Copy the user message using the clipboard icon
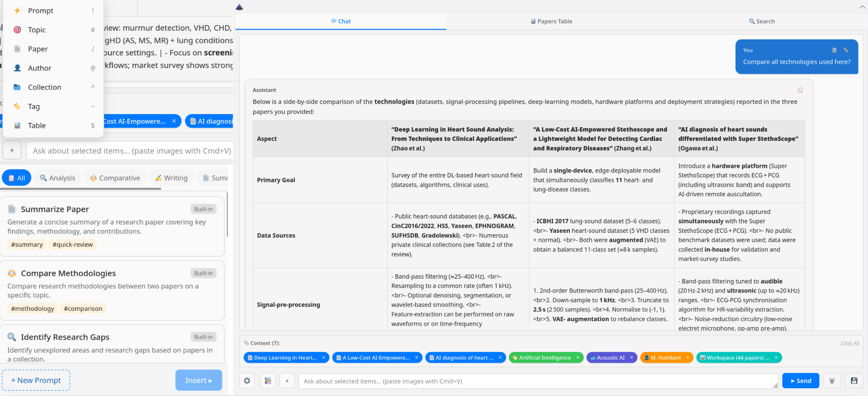The image size is (868, 396). [x=834, y=50]
